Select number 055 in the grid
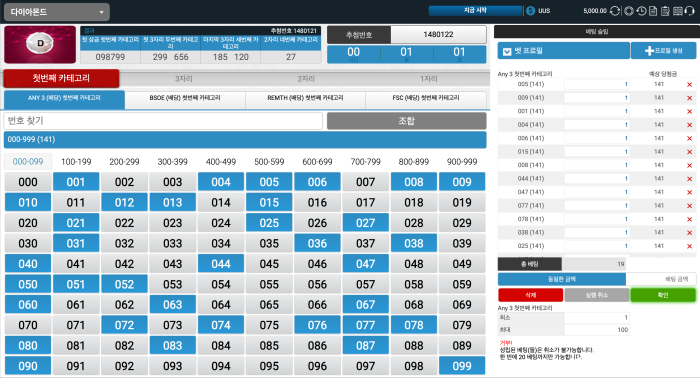The width and height of the screenshot is (700, 378). coord(269,284)
